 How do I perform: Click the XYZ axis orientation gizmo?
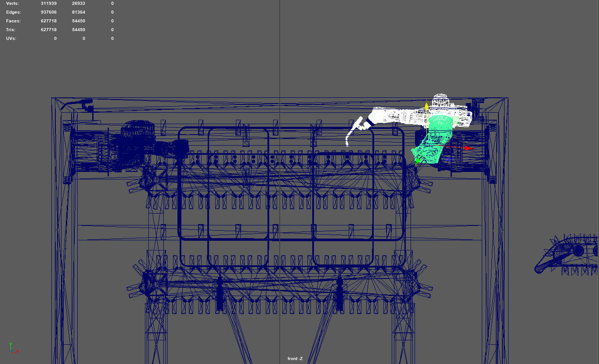[12, 349]
